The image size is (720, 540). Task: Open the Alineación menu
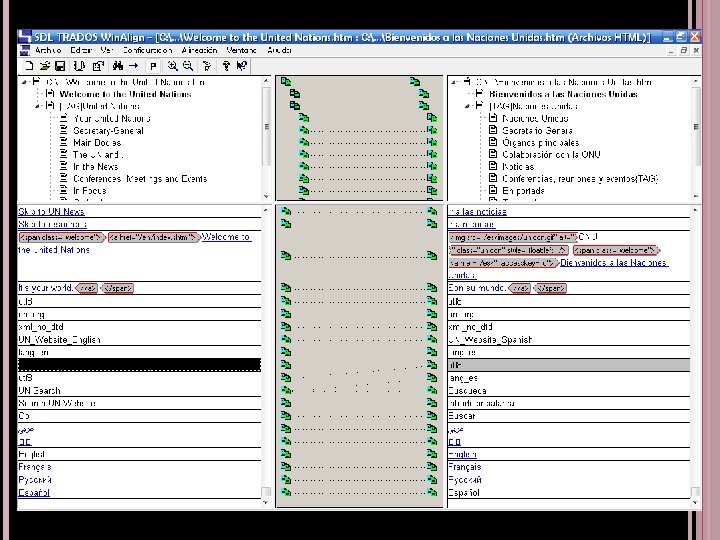(x=199, y=50)
